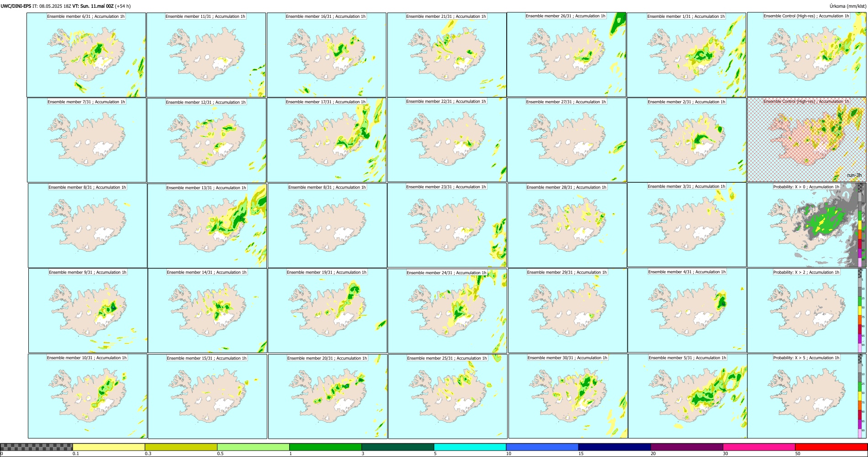Pick the blue 10–15 legend swatch
This screenshot has width=868, height=457.
[x=542, y=447]
